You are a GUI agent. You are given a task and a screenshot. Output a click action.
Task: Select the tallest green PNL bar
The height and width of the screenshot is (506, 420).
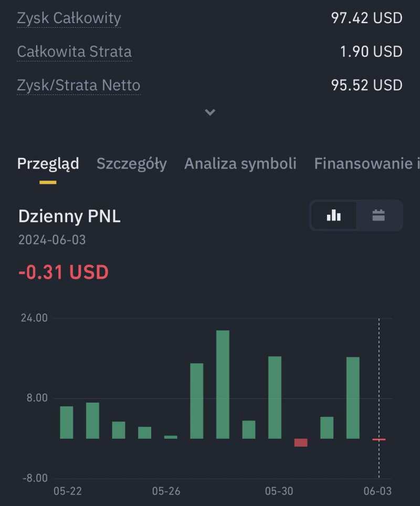(x=223, y=384)
